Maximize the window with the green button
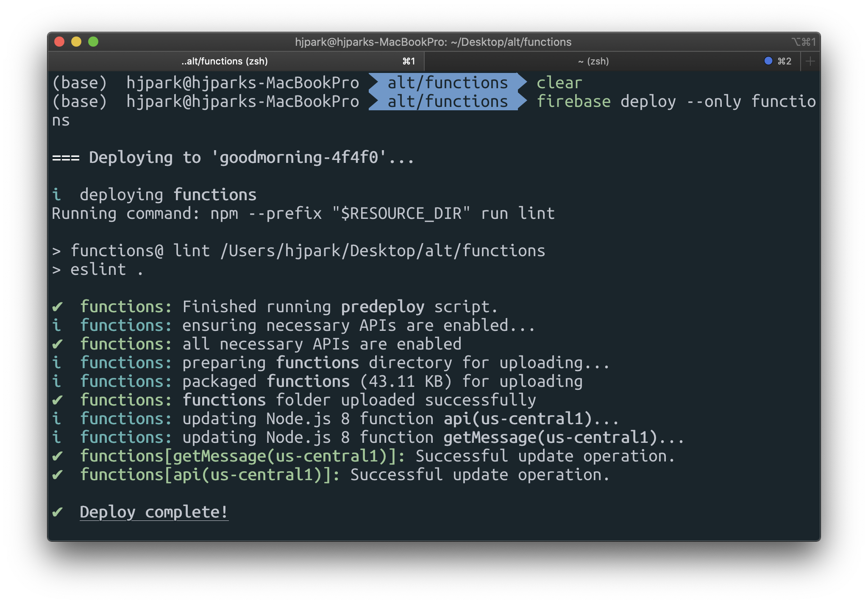The height and width of the screenshot is (604, 868). pos(93,42)
